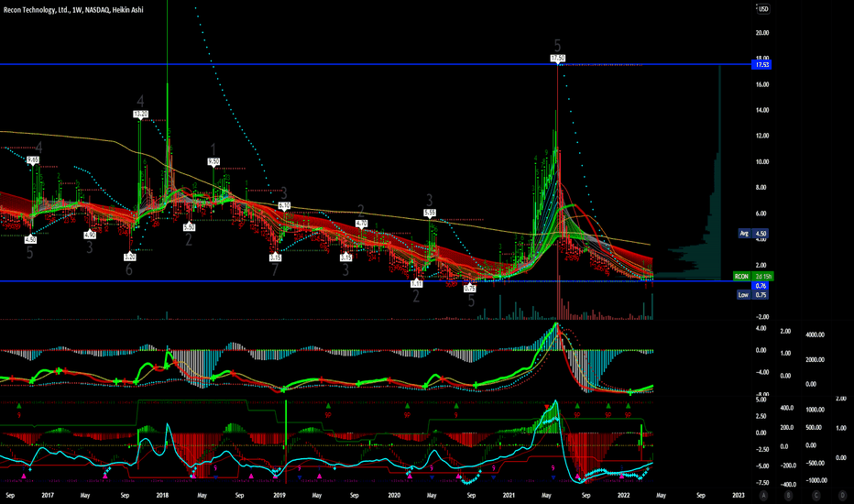Select the 17.50 pivot high label
Image resolution: width=854 pixels, height=504 pixels.
tap(558, 58)
